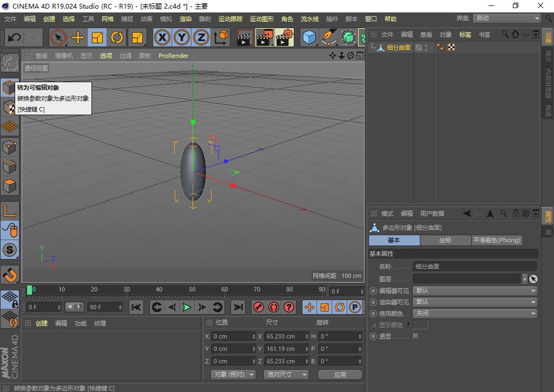This screenshot has height=392, width=554.
Task: Activate the Rotate tool in top toolbar
Action: point(117,37)
